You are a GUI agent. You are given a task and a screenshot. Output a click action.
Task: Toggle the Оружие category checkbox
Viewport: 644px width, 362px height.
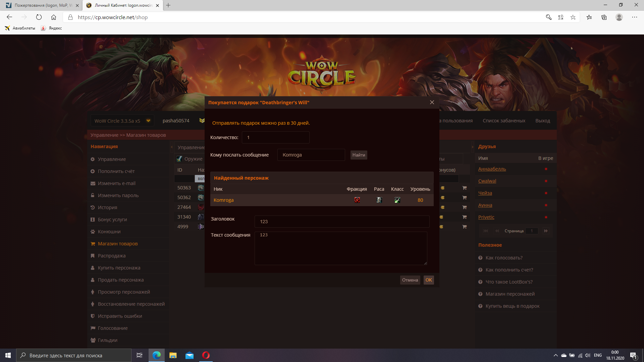click(x=179, y=159)
